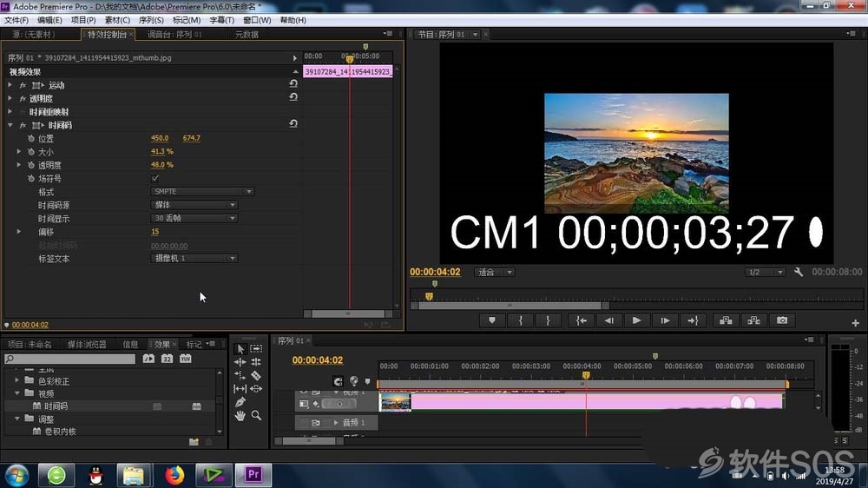Add timeline marker icon in sequence panel

(367, 381)
